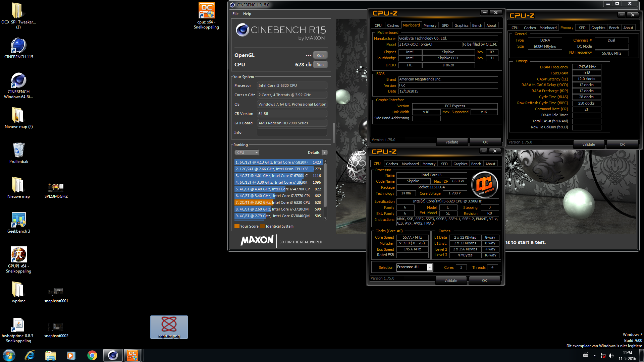The width and height of the screenshot is (644, 362).
Task: Open Windows Explorer from taskbar
Action: (x=50, y=355)
